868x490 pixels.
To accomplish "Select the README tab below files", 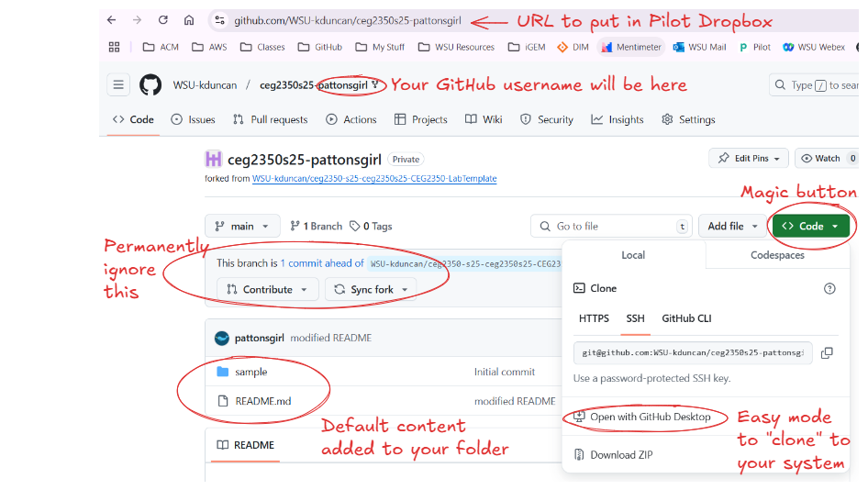I will (246, 445).
